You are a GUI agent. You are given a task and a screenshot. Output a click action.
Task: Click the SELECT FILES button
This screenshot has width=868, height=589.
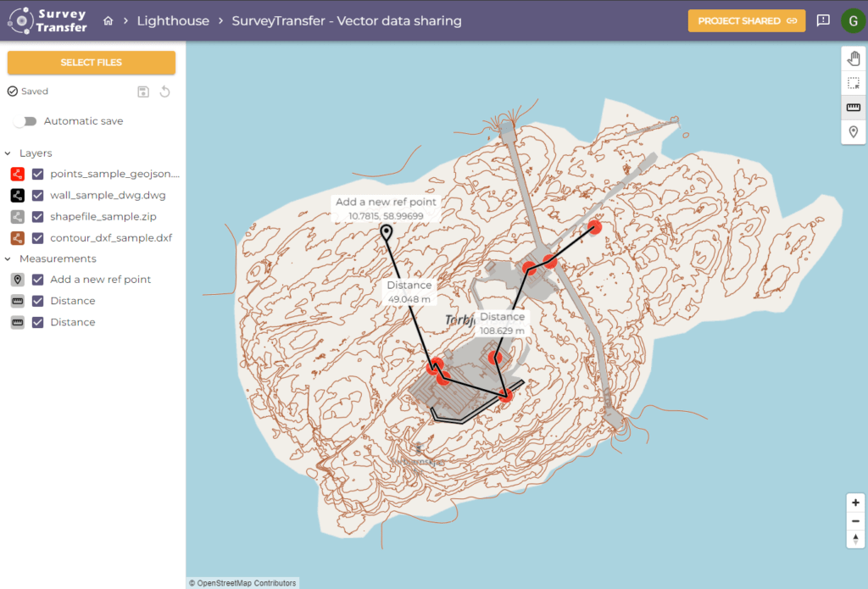tap(91, 62)
